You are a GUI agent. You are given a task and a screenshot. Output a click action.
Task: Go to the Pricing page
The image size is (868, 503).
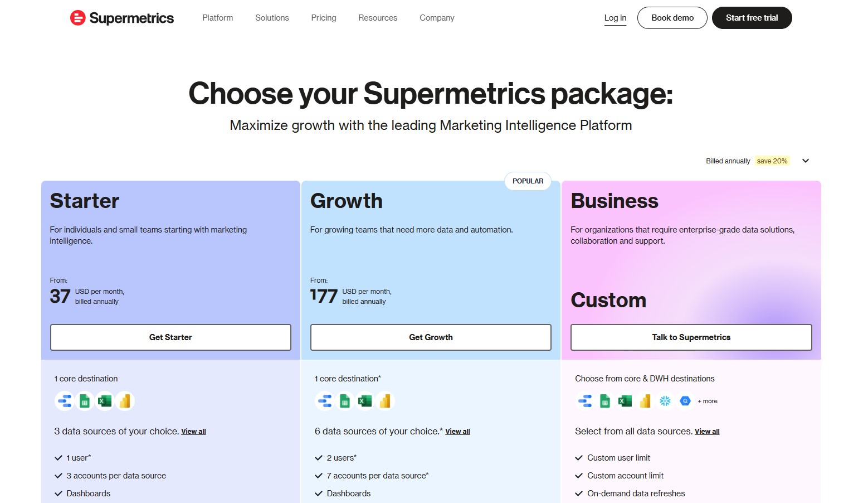tap(324, 18)
